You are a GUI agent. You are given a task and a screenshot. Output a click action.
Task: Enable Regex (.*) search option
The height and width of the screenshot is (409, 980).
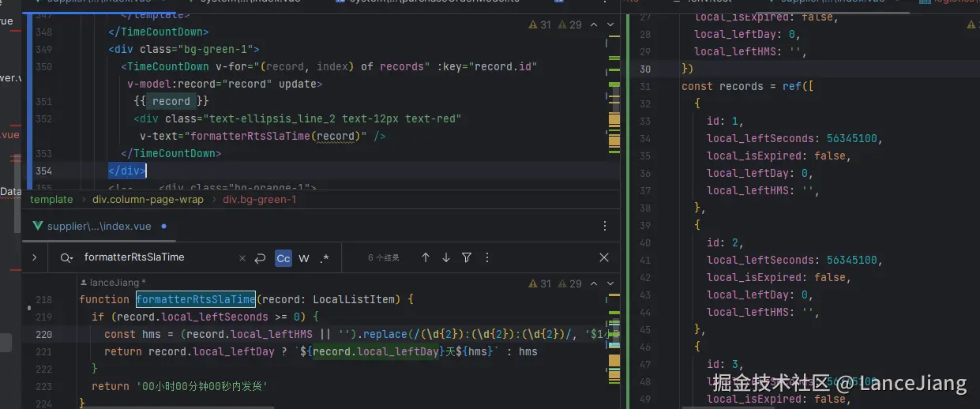(325, 258)
